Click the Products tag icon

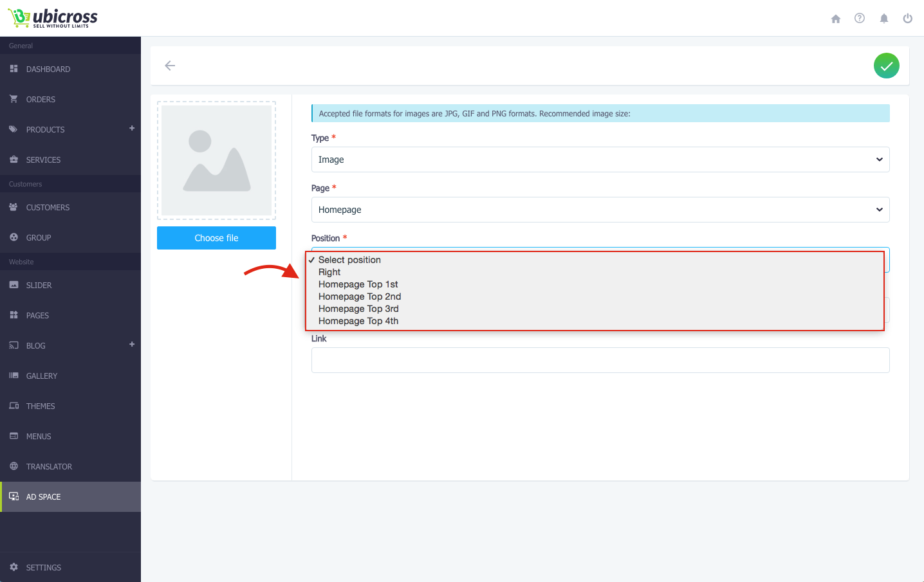point(14,129)
